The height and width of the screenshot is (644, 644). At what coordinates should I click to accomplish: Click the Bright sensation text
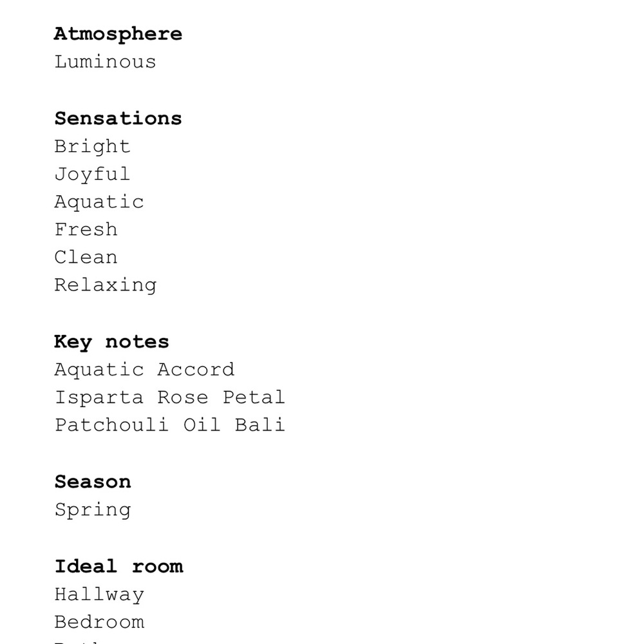[92, 147]
